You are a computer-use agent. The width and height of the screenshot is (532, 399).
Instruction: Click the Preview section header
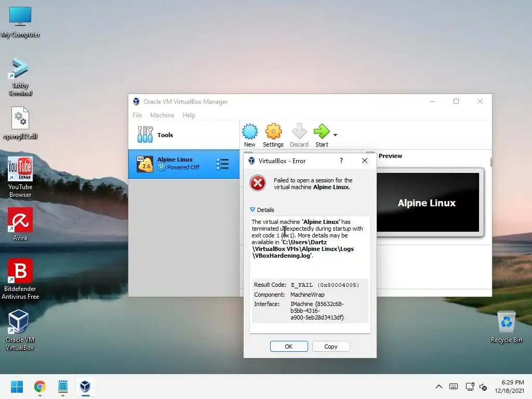click(390, 156)
